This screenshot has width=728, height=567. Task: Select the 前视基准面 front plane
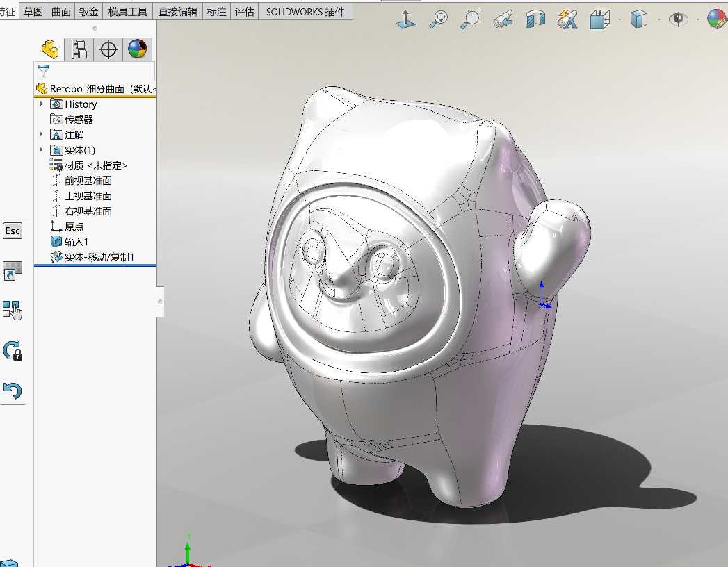coord(81,181)
